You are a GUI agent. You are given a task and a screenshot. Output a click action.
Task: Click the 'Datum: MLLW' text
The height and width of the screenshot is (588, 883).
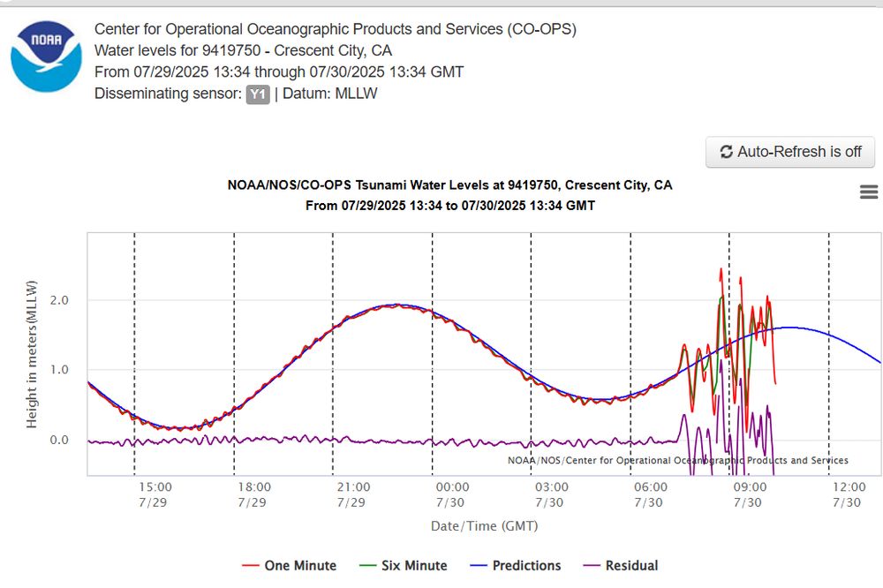(330, 94)
